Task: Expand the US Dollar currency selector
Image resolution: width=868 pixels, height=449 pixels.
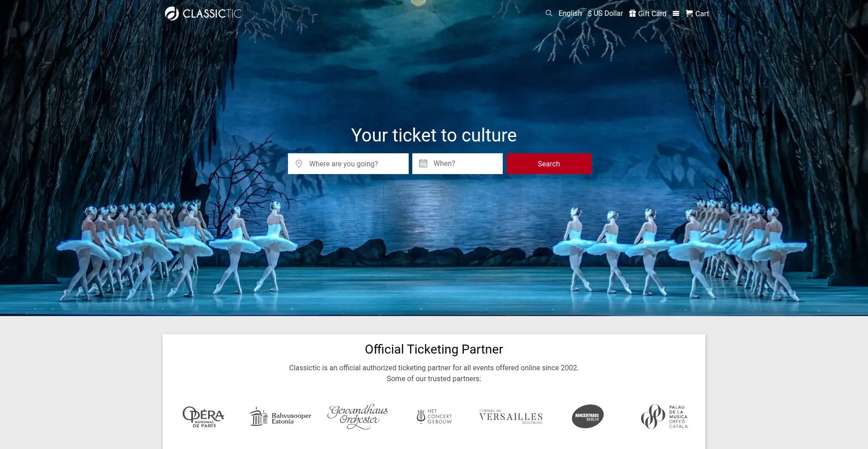Action: [x=605, y=14]
